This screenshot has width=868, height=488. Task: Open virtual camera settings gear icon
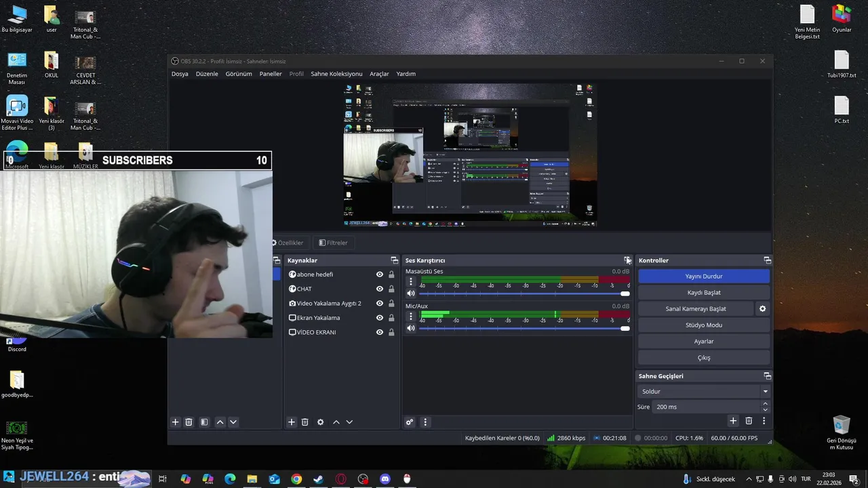pos(762,308)
